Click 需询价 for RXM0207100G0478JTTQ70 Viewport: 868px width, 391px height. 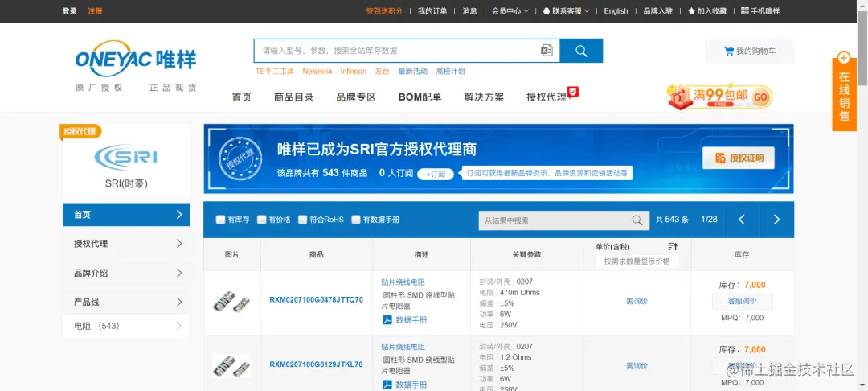[x=637, y=301]
